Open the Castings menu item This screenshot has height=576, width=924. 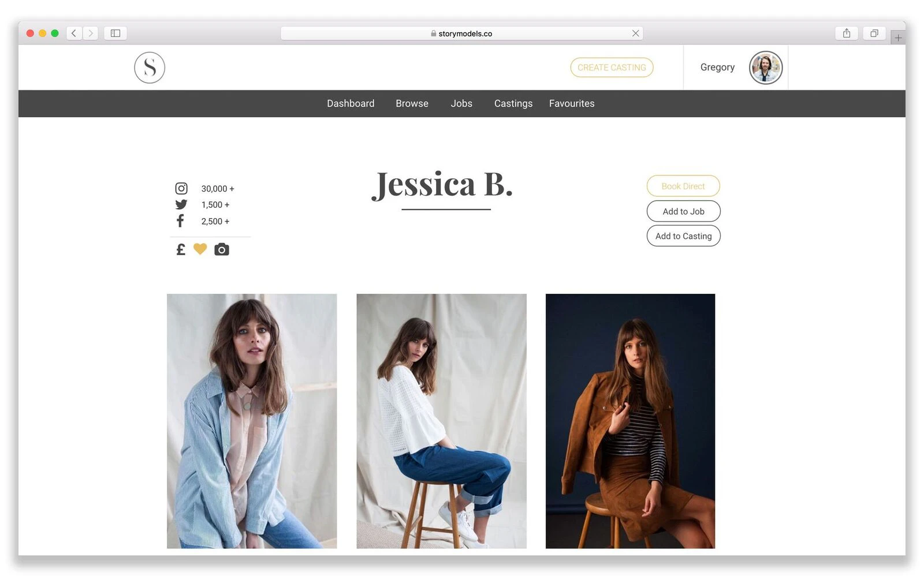click(513, 103)
